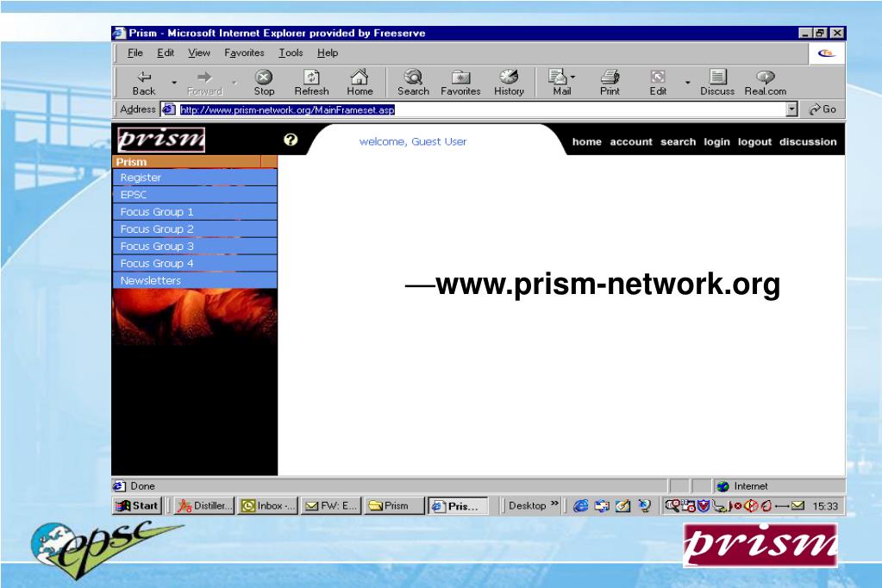Screen dimensions: 882x588
Task: Open the Favorites toolbar button
Action: point(460,82)
